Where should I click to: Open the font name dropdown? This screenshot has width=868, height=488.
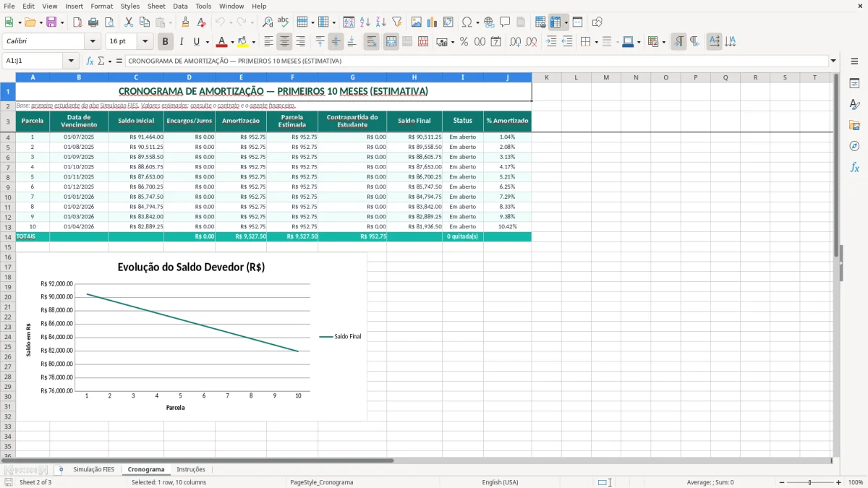(x=92, y=42)
